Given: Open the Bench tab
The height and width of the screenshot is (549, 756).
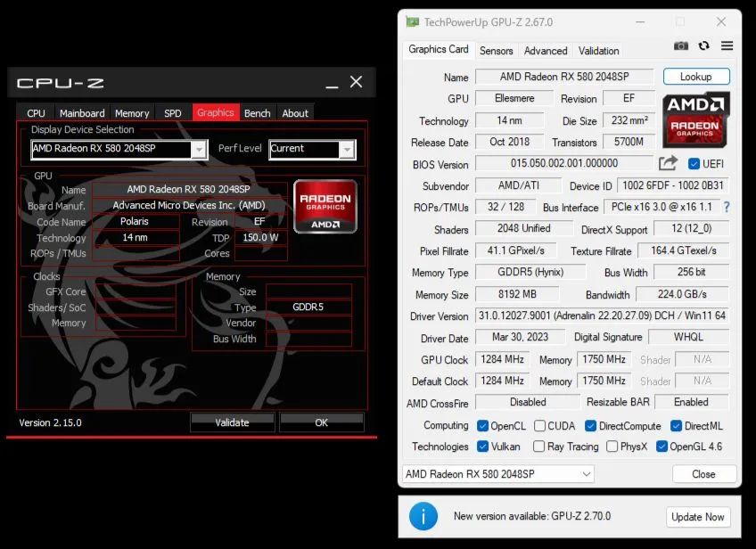Looking at the screenshot, I should pyautogui.click(x=258, y=113).
